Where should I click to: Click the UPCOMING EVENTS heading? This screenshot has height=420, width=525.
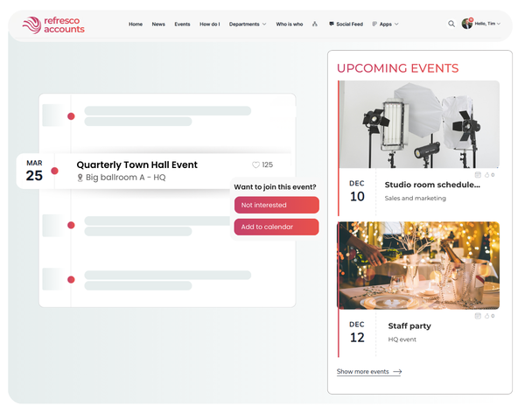(397, 68)
